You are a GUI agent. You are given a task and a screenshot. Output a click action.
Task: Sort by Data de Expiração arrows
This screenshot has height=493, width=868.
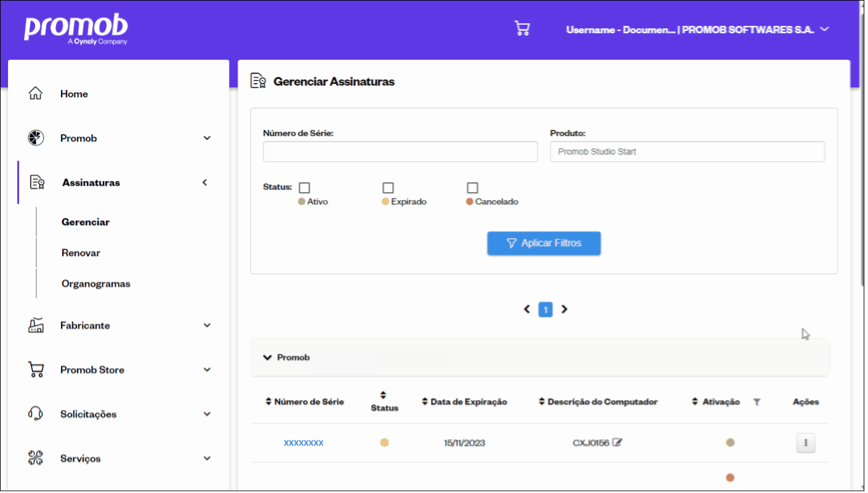tap(425, 402)
